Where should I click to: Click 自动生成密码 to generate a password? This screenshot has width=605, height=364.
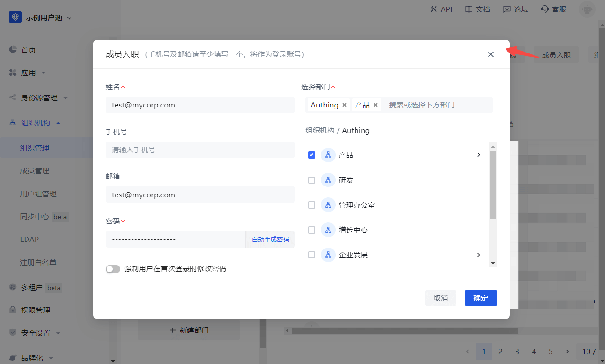270,240
